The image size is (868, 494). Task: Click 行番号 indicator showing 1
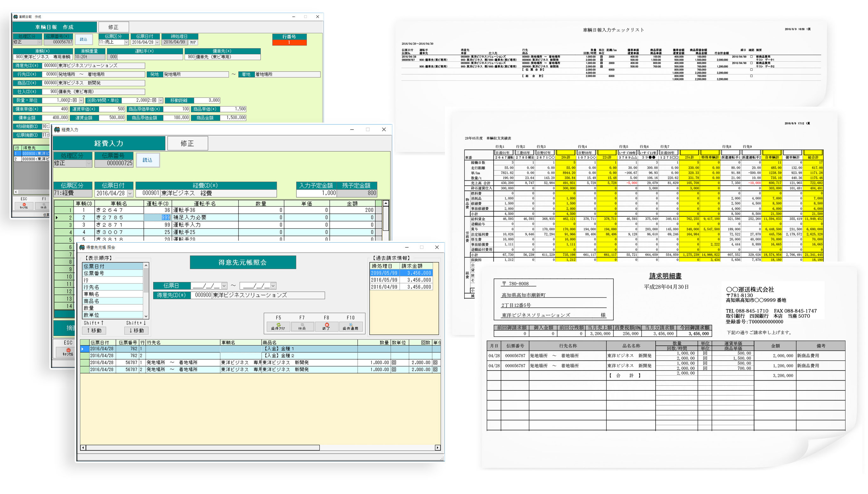[289, 43]
